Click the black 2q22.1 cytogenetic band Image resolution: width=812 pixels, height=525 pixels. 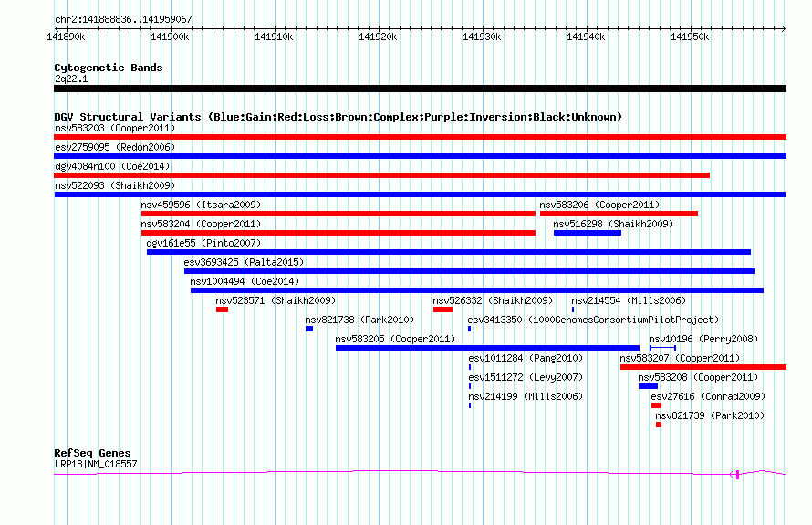tap(420, 89)
